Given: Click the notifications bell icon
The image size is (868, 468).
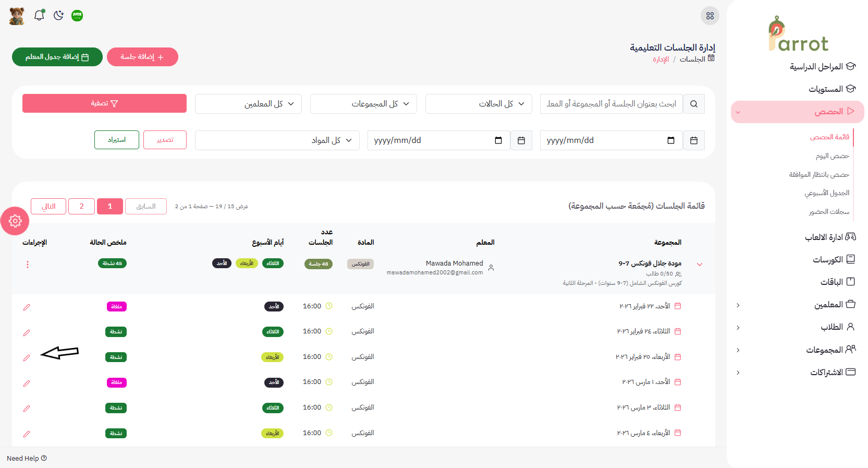Looking at the screenshot, I should [x=39, y=16].
